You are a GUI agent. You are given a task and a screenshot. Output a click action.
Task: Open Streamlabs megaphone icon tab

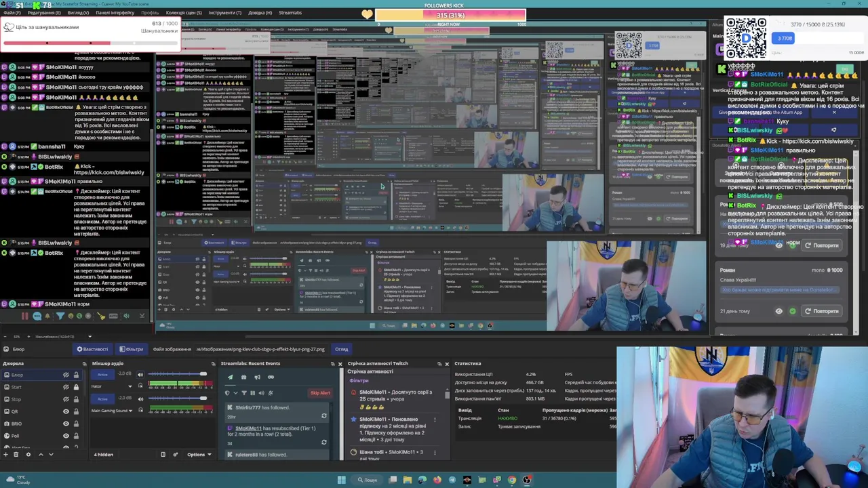pyautogui.click(x=257, y=377)
